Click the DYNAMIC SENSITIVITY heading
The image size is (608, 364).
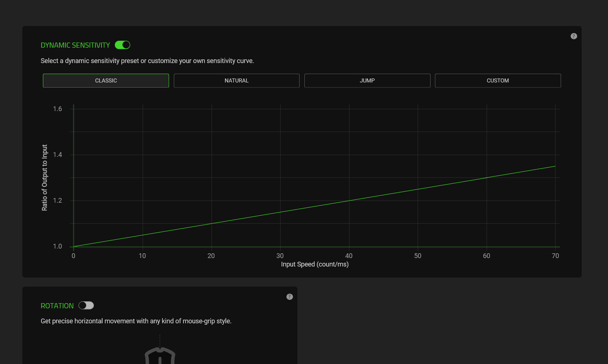click(75, 45)
